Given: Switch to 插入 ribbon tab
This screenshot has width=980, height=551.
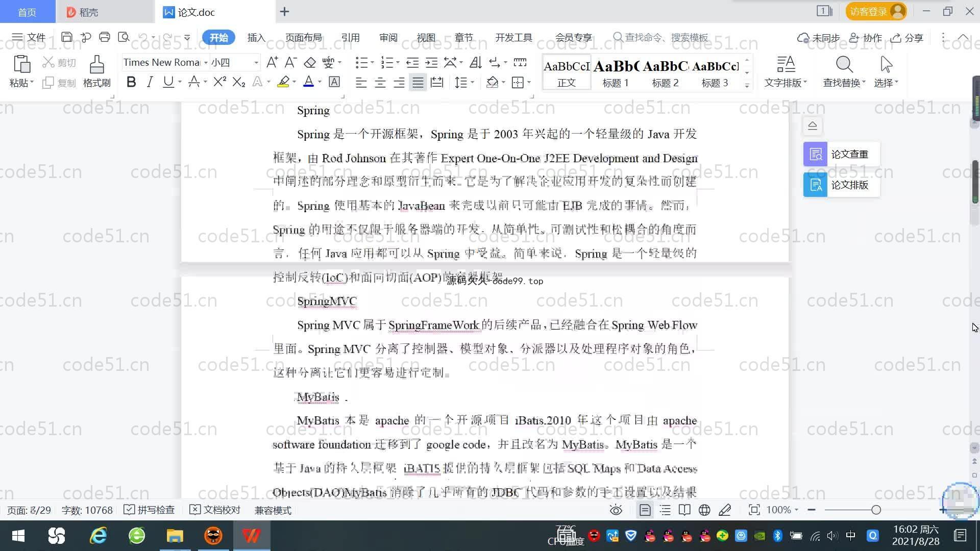Looking at the screenshot, I should 256,37.
